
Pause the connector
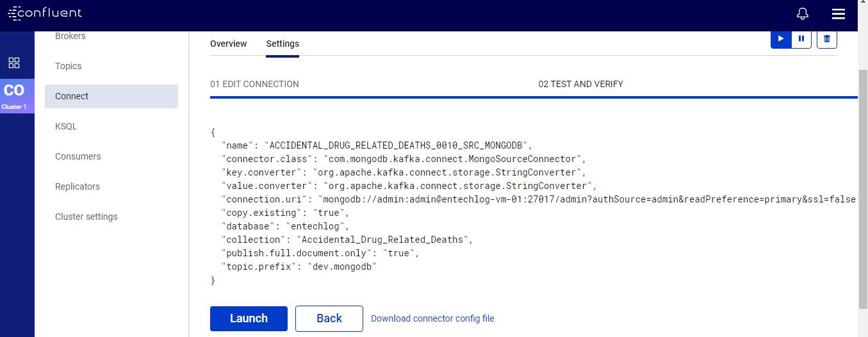coord(801,38)
